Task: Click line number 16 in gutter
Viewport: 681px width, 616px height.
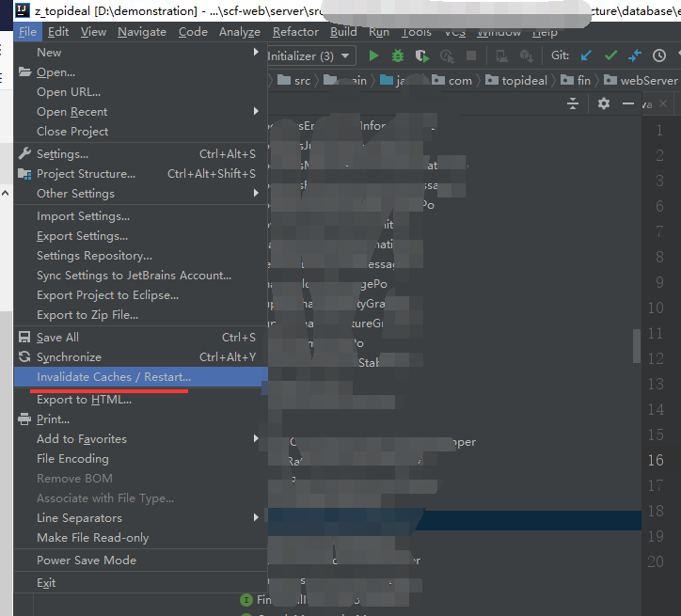Action: (656, 460)
